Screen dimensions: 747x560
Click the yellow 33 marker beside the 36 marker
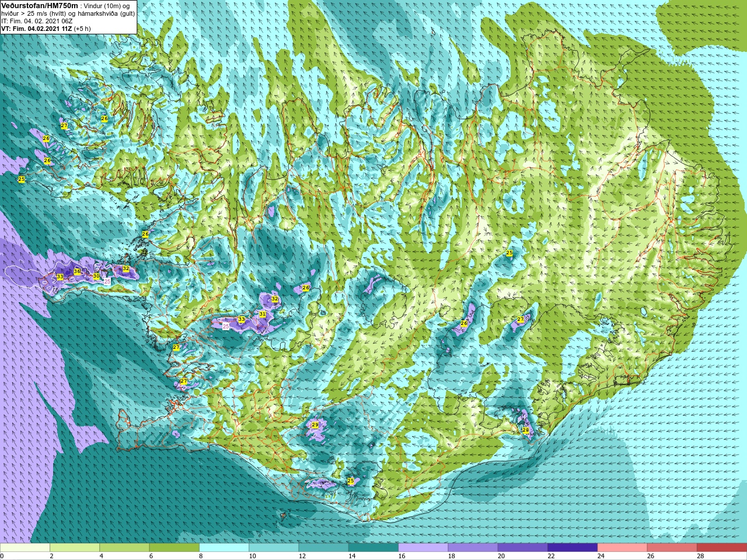click(x=60, y=276)
